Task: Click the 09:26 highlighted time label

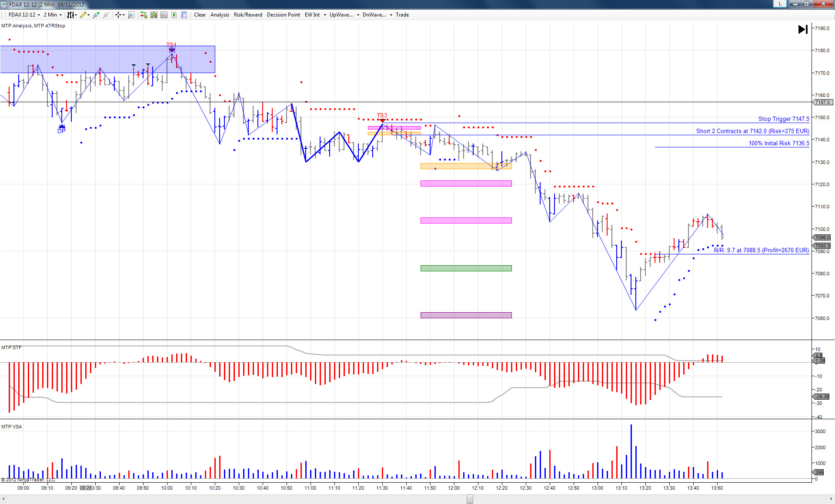Action: (x=87, y=488)
